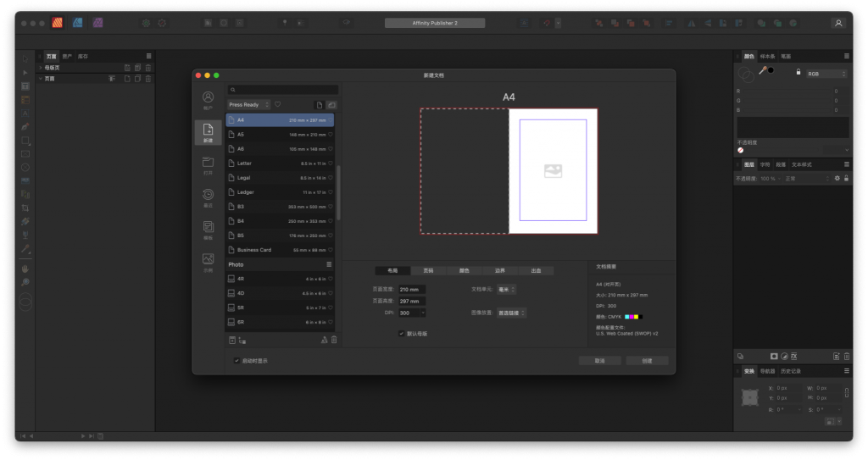Select the Zoom tool in left toolbar

click(x=25, y=282)
